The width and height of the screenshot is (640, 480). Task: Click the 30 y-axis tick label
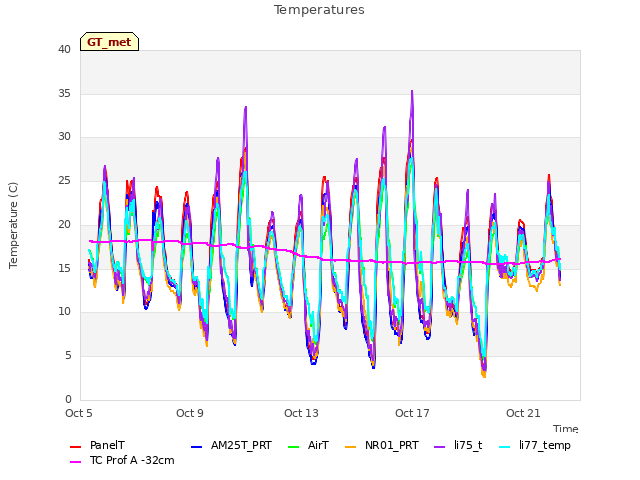coord(64,137)
